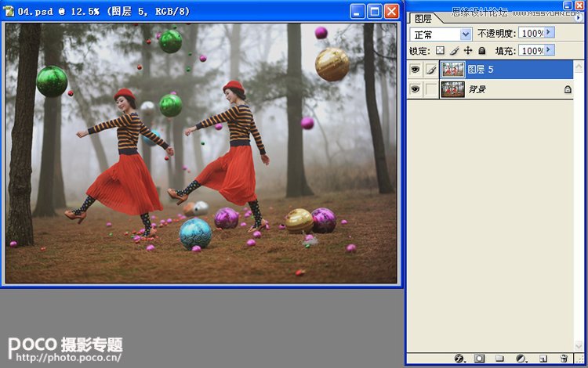Image resolution: width=588 pixels, height=368 pixels.
Task: Lock all with the padlock icon
Action: coord(482,51)
